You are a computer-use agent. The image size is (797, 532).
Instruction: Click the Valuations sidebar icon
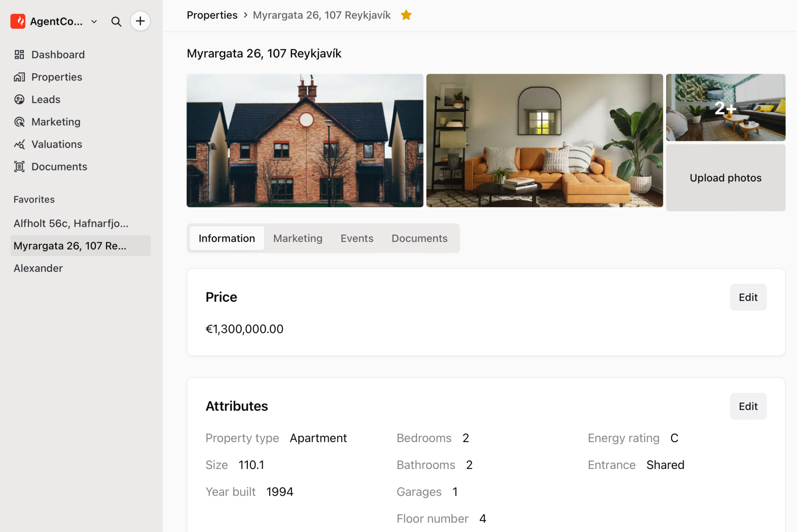pos(19,144)
